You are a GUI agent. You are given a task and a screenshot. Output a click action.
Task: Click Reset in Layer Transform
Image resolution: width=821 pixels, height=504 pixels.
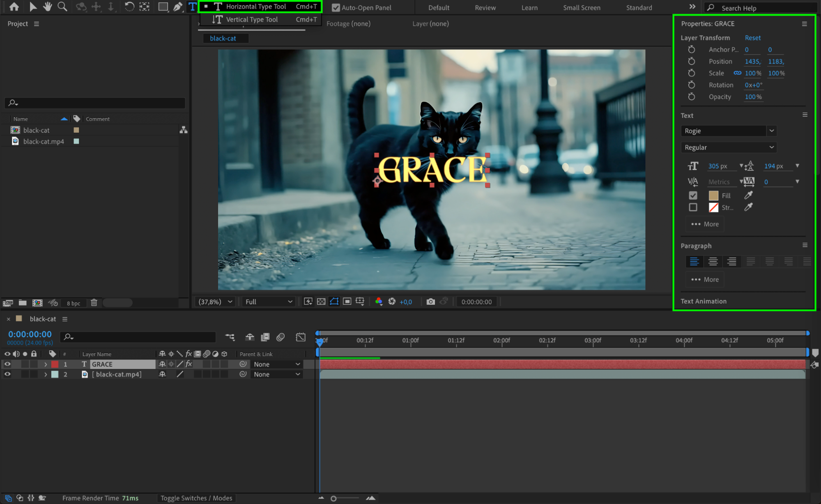pyautogui.click(x=752, y=37)
